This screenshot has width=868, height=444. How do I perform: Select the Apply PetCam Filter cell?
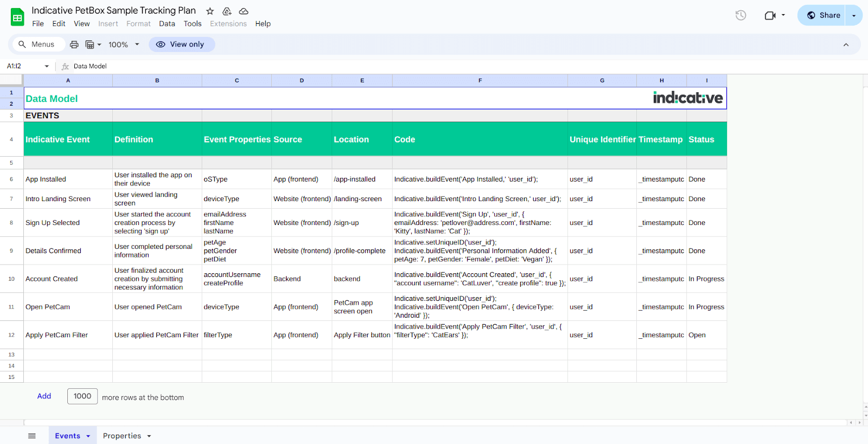(x=68, y=335)
